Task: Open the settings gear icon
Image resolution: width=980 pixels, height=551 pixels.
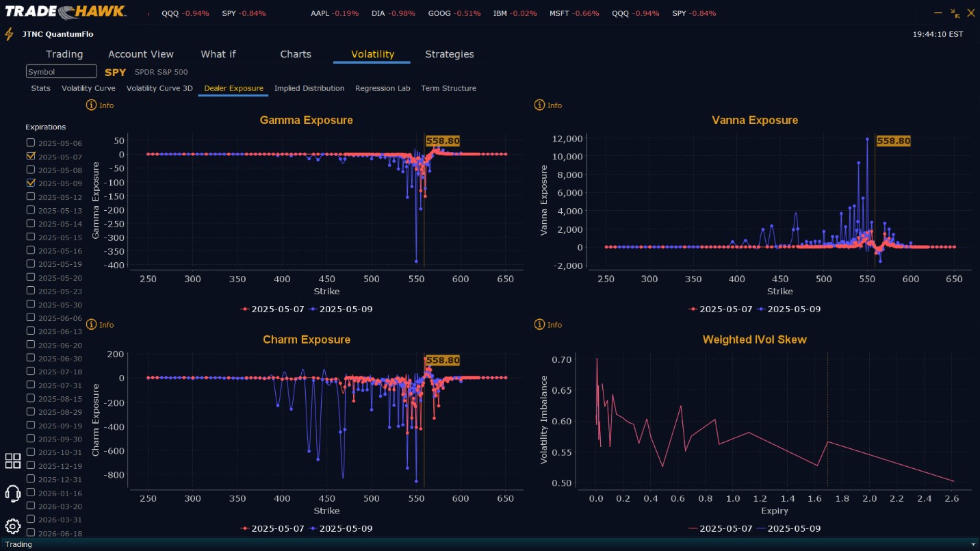Action: point(12,526)
